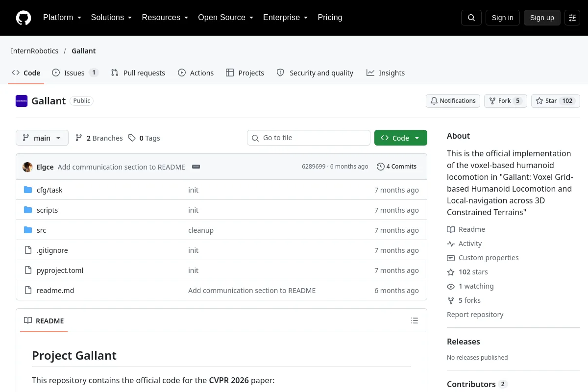Open the readme.md file

55,291
